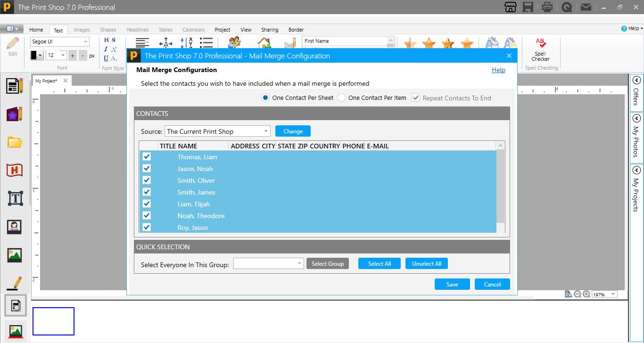The height and width of the screenshot is (343, 644).
Task: Uncheck the Thomas, Liam contact
Action: pyautogui.click(x=147, y=156)
